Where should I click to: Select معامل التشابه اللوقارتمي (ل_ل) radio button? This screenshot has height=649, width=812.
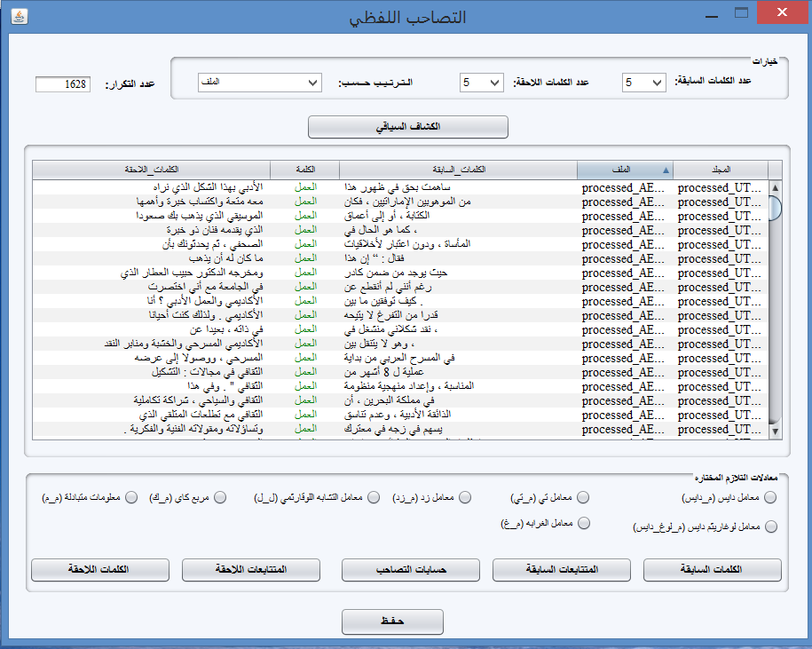point(374,497)
